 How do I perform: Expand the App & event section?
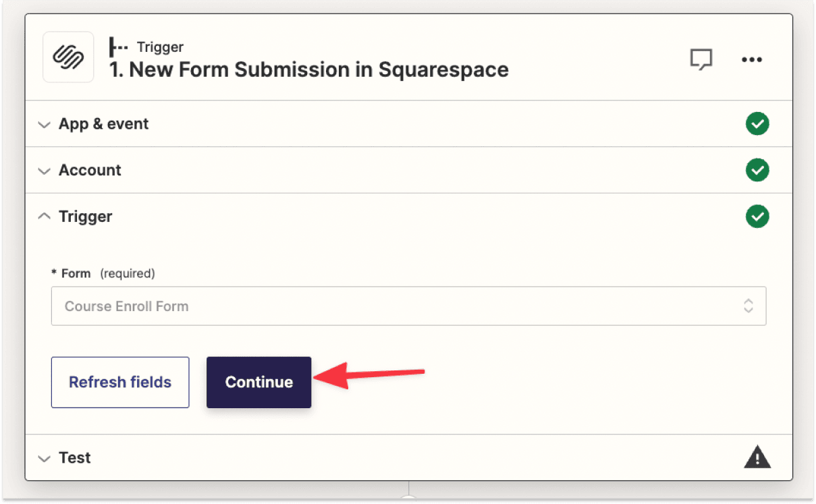[x=44, y=124]
